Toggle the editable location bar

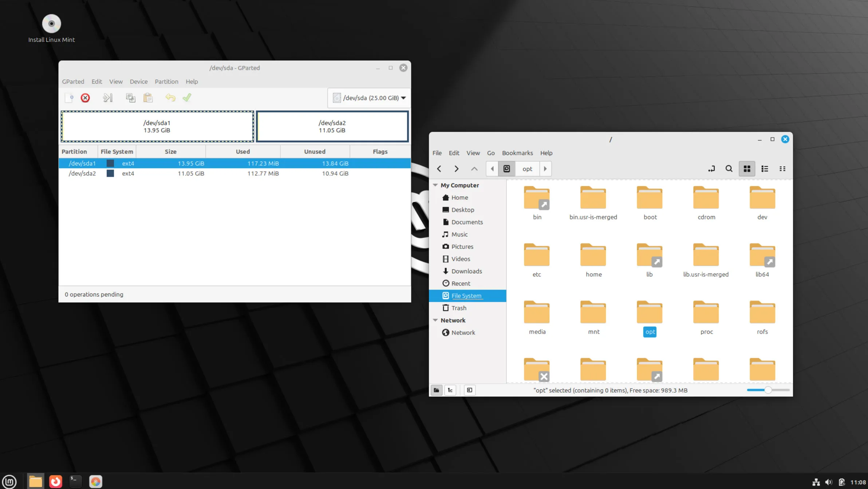(711, 168)
